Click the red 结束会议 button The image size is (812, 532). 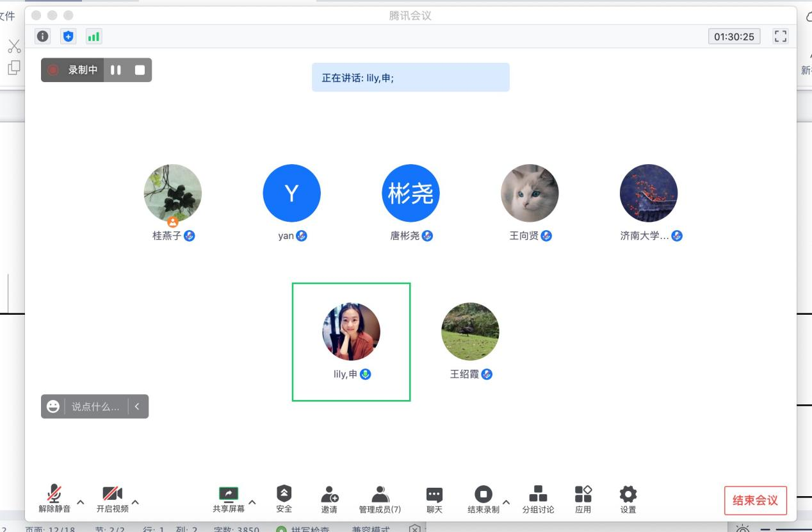pos(755,501)
